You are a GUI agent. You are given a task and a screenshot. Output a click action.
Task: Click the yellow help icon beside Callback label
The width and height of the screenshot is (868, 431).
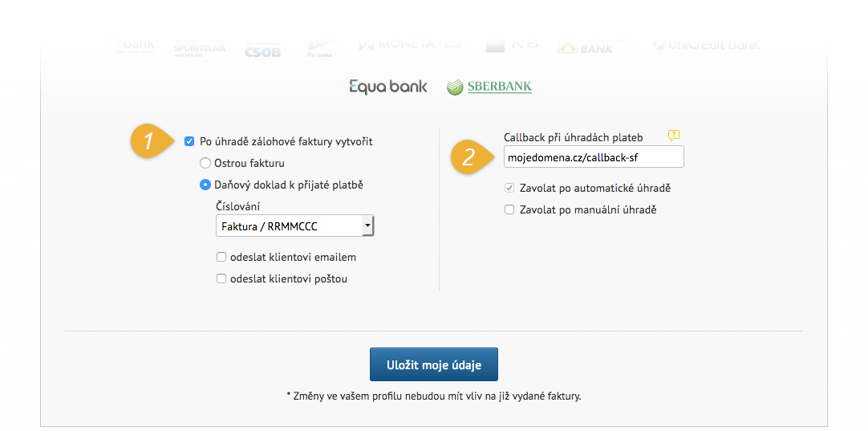pos(673,135)
